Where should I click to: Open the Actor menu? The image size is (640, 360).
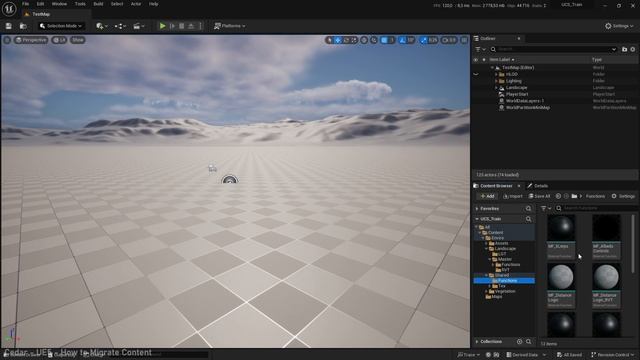[136, 4]
